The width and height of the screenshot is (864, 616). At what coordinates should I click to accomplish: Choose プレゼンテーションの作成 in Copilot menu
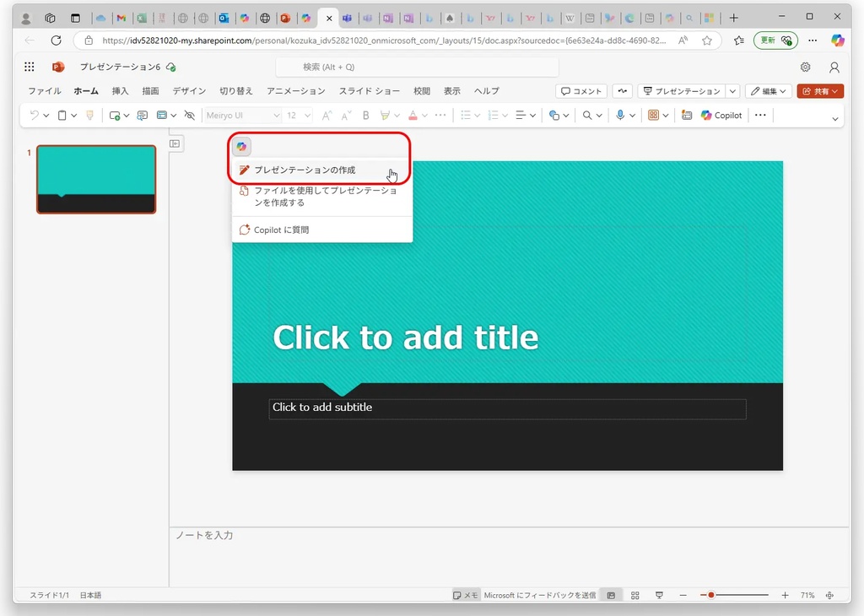[x=321, y=170]
